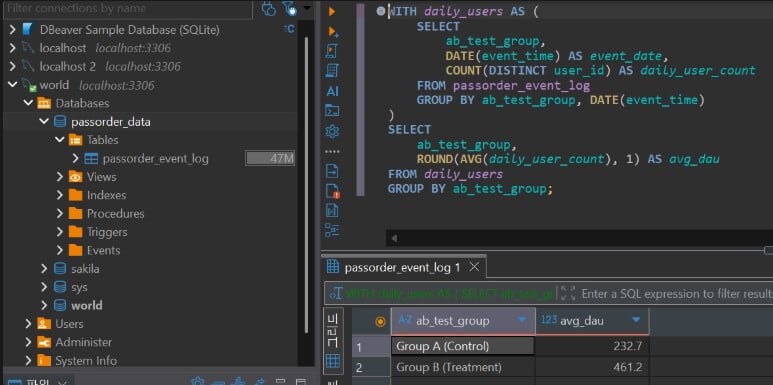Screen dimensions: 773x385
Task: Click the orange record-mode circle in grid corner
Action: (x=380, y=321)
